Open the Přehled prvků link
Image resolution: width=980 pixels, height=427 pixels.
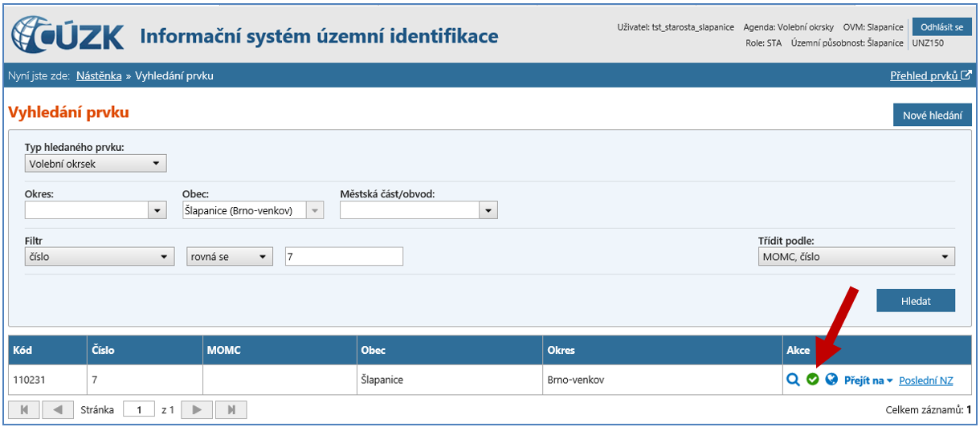(x=930, y=76)
